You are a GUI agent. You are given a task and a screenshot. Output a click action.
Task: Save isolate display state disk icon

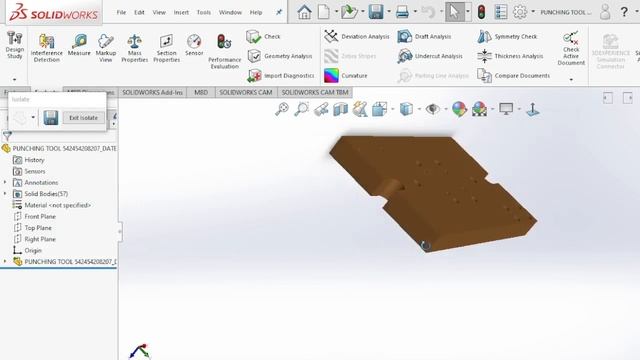[x=51, y=118]
